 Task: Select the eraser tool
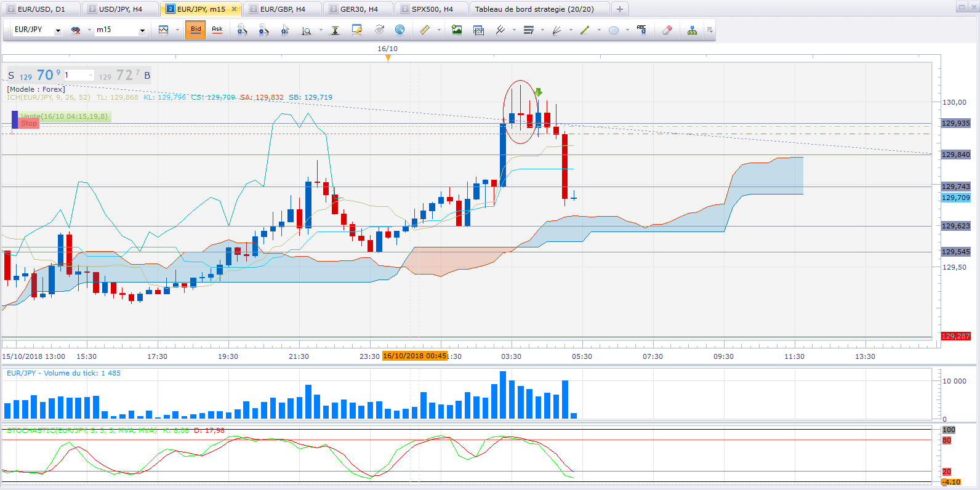click(667, 30)
